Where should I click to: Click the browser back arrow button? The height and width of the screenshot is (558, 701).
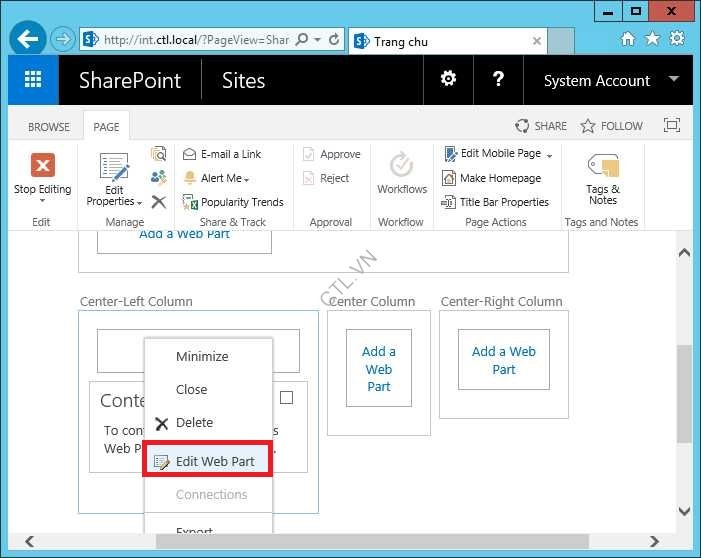coord(28,40)
